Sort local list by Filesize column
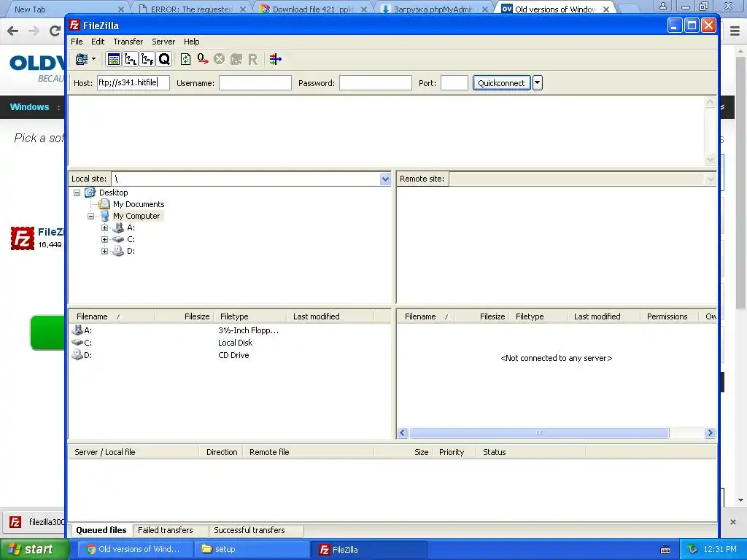747x560 pixels. tap(184, 316)
